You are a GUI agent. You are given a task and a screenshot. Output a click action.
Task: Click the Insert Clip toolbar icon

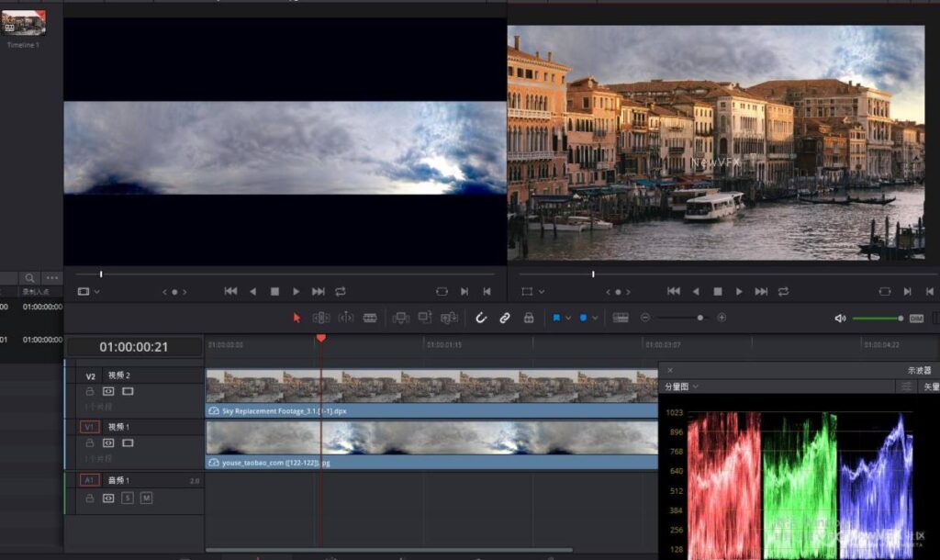[400, 318]
